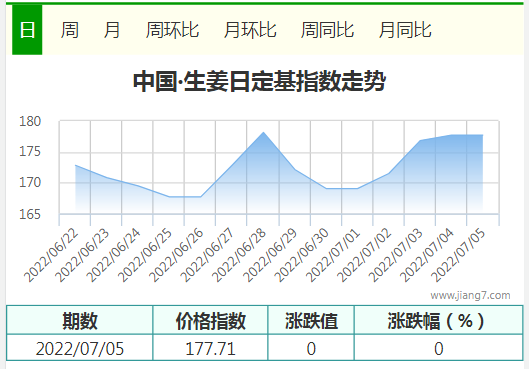Click the 价格指数 column header
The image size is (529, 369).
[x=210, y=320]
